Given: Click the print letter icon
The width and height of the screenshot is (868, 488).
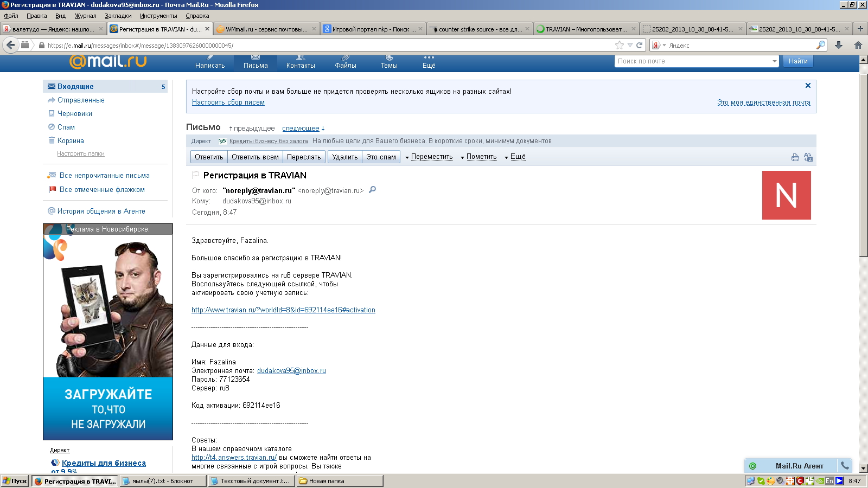Looking at the screenshot, I should [795, 157].
